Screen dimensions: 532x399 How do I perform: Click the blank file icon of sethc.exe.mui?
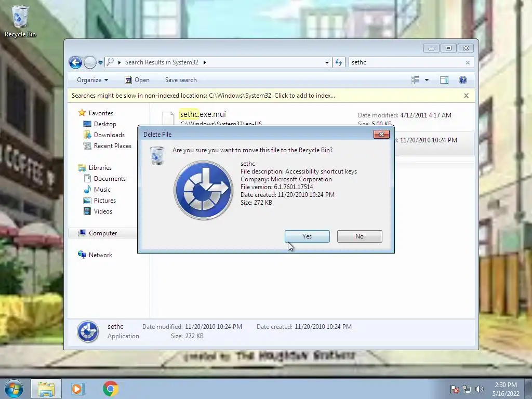(x=168, y=118)
